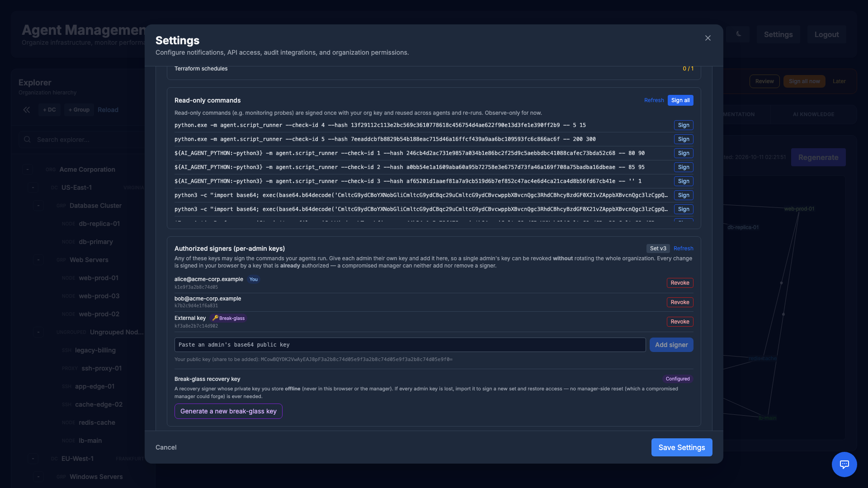
Task: Collapse the Web Servers group
Action: (x=38, y=260)
